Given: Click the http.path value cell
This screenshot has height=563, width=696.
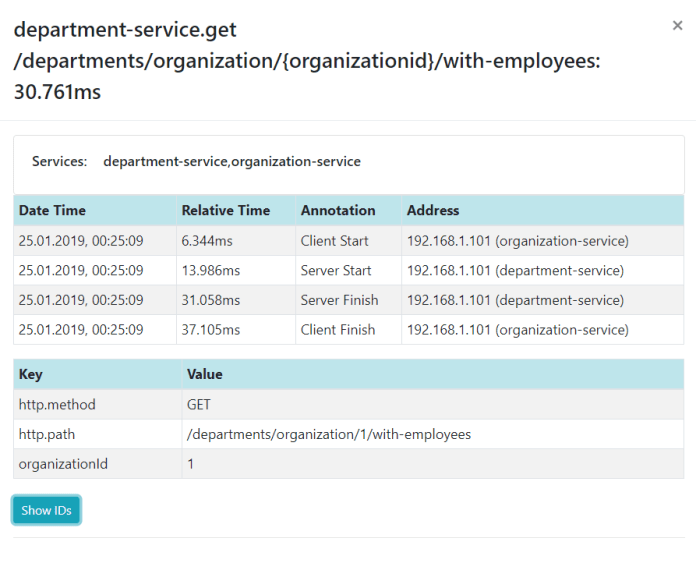Looking at the screenshot, I should click(x=328, y=435).
